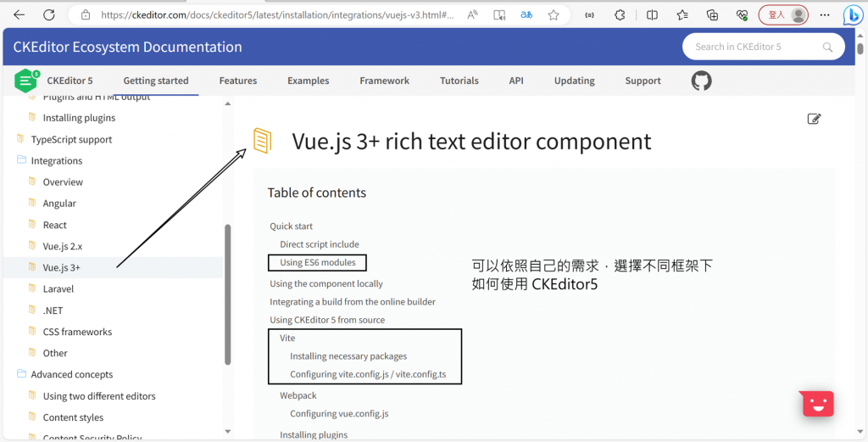Click browser essentials heart icon
This screenshot has width=868, height=442.
pyautogui.click(x=743, y=15)
